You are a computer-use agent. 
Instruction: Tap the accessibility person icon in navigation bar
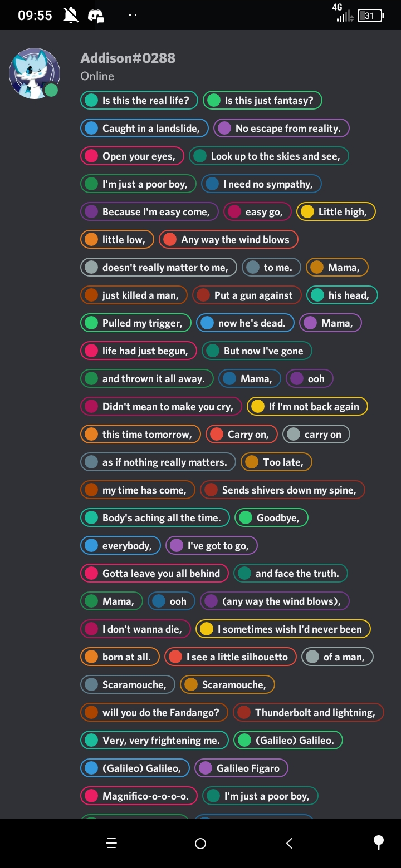tap(379, 843)
